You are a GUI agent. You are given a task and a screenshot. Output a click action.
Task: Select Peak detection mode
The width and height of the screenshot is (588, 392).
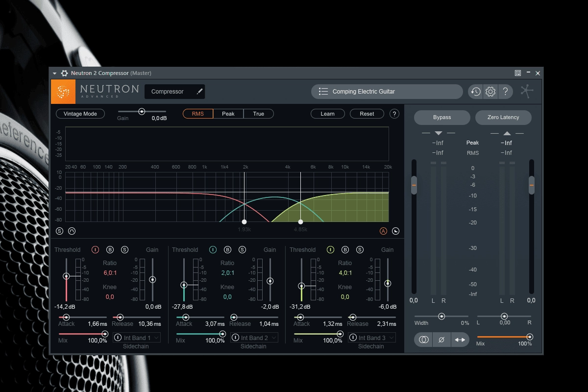(x=228, y=114)
